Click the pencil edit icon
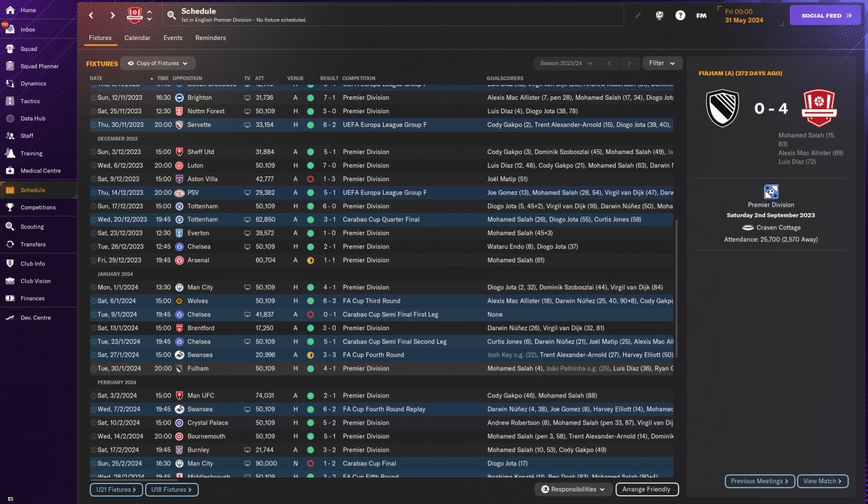 pyautogui.click(x=638, y=16)
